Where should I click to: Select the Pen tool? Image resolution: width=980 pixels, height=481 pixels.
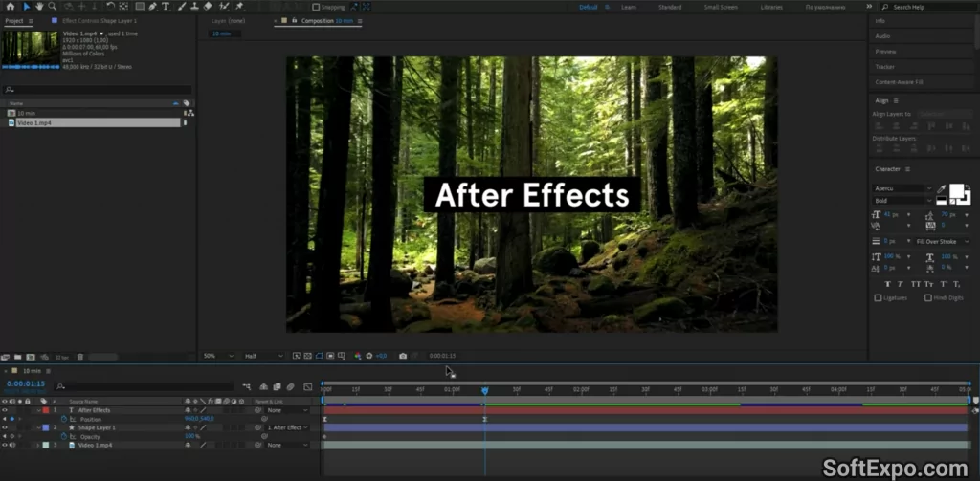pyautogui.click(x=152, y=7)
